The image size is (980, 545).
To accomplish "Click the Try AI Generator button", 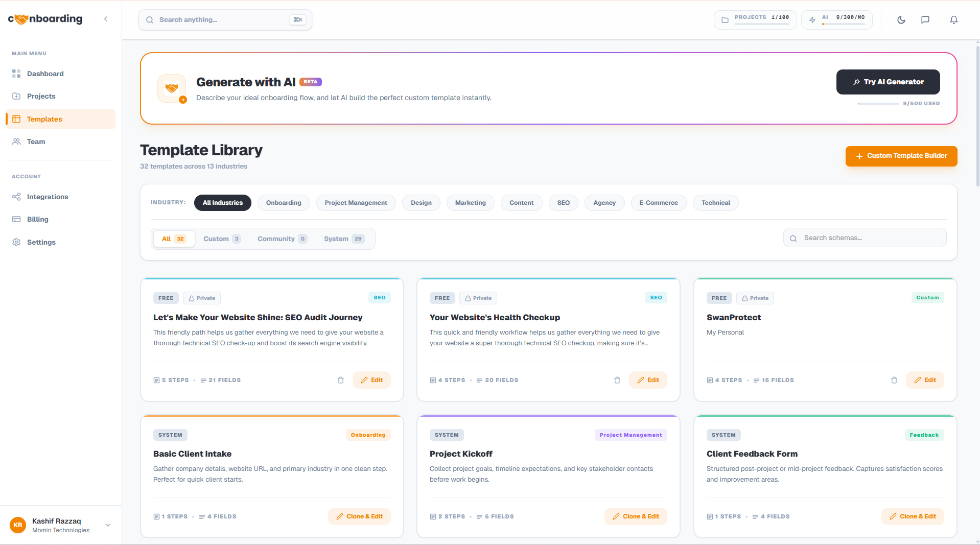I will pos(888,82).
